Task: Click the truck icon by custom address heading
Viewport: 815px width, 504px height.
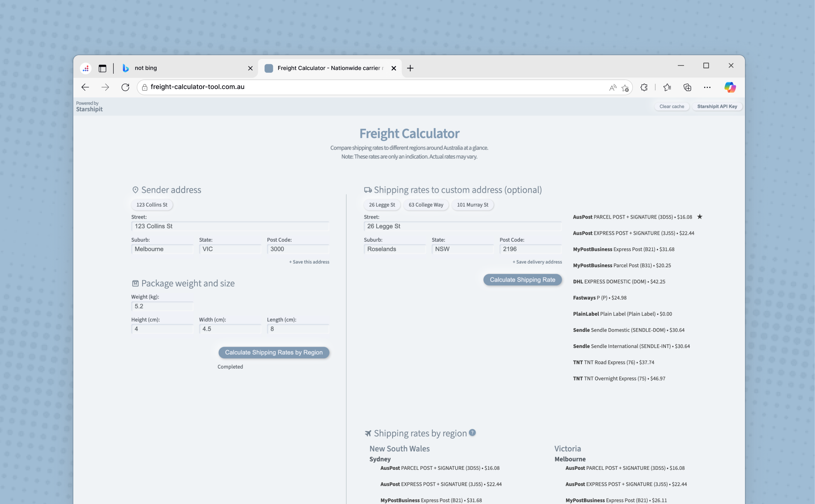Action: pyautogui.click(x=368, y=190)
